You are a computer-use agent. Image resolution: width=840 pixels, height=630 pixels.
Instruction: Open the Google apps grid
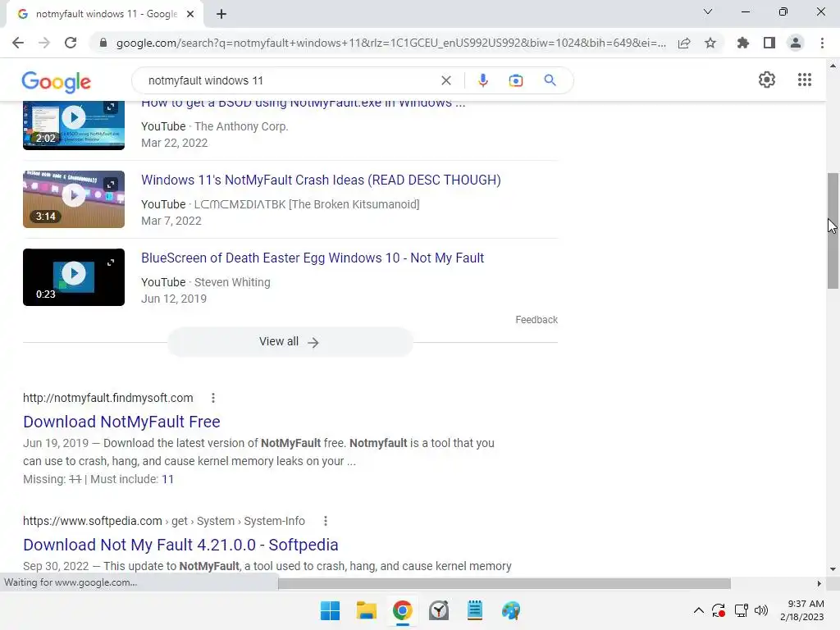[x=804, y=80]
